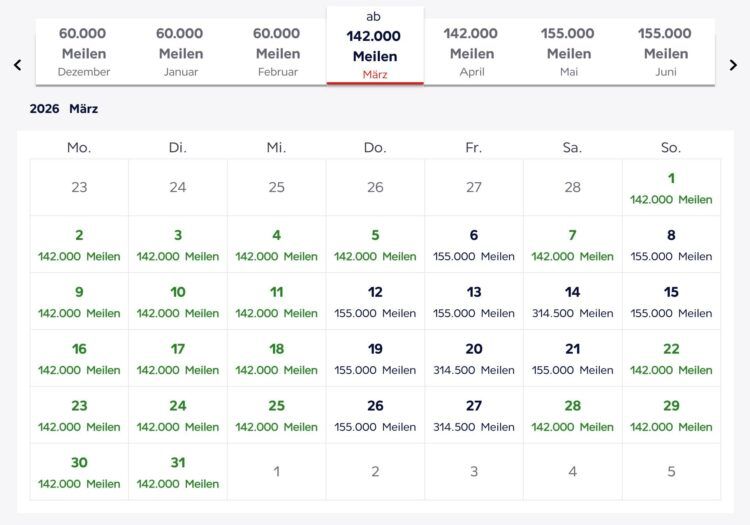The height and width of the screenshot is (525, 750).
Task: Choose the Mai 155.000 Meilen tab
Action: pos(568,52)
